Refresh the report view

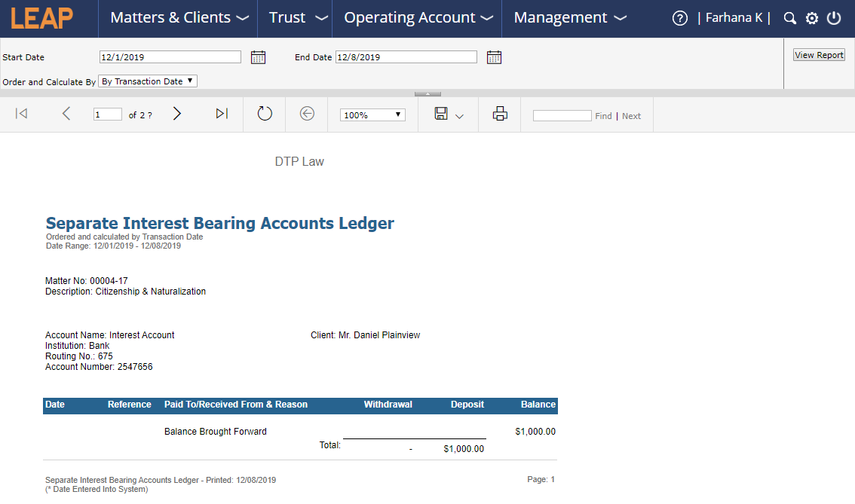(x=264, y=113)
